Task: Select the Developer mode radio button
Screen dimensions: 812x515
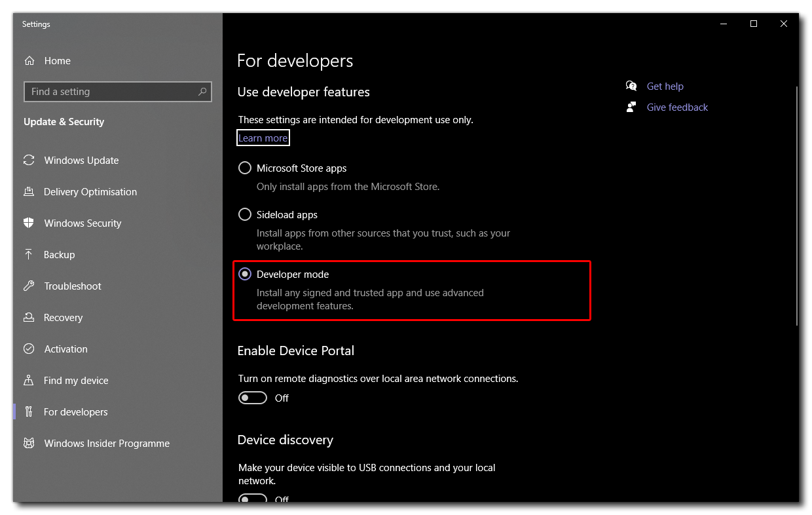Action: pyautogui.click(x=245, y=275)
